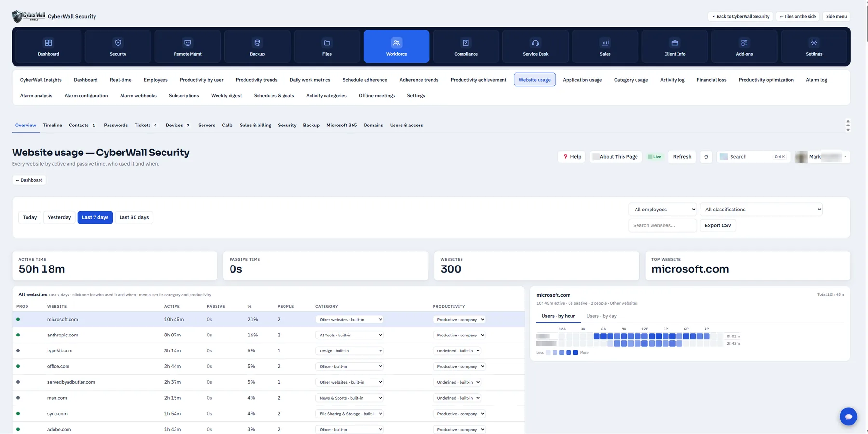Image resolution: width=868 pixels, height=434 pixels.
Task: Open the Compliance tile
Action: pyautogui.click(x=466, y=46)
